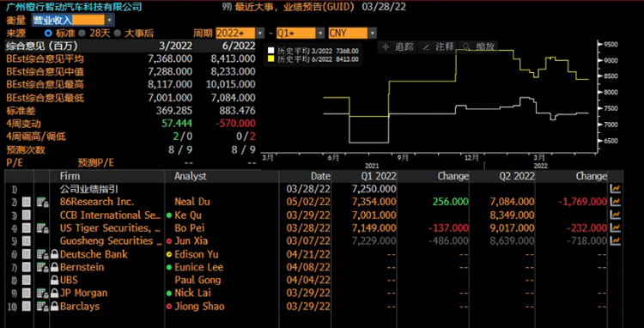
Task: Open the CNY currency dropdown
Action: point(372,33)
